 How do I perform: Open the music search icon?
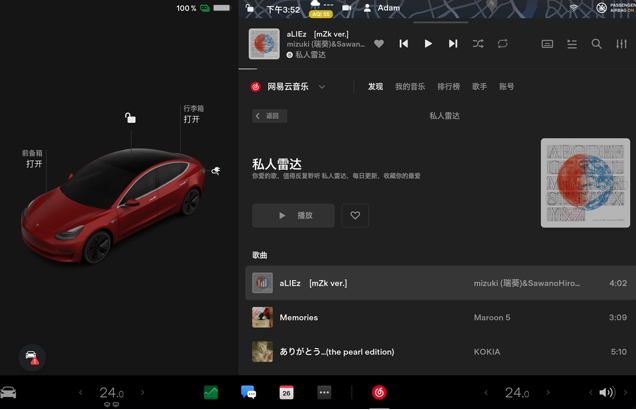tap(597, 44)
